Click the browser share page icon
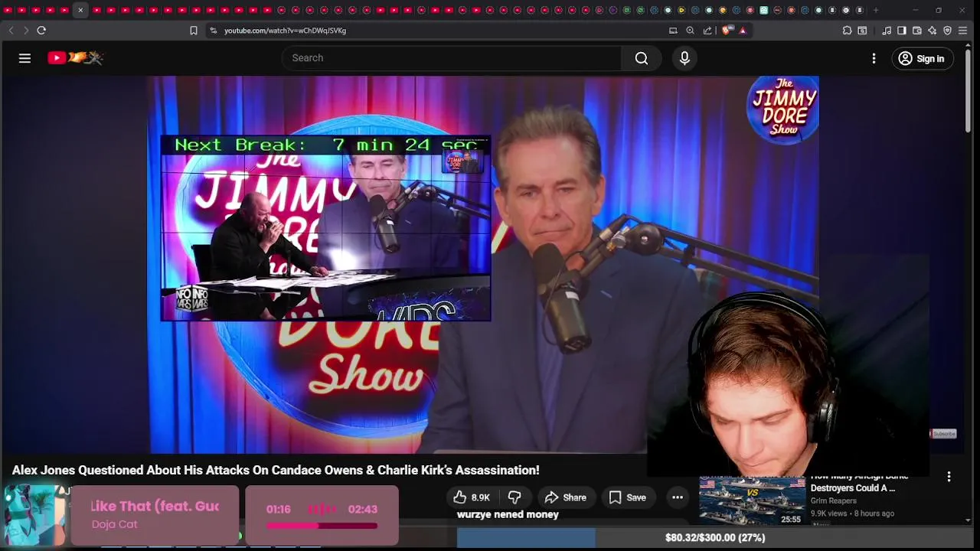 tap(707, 31)
